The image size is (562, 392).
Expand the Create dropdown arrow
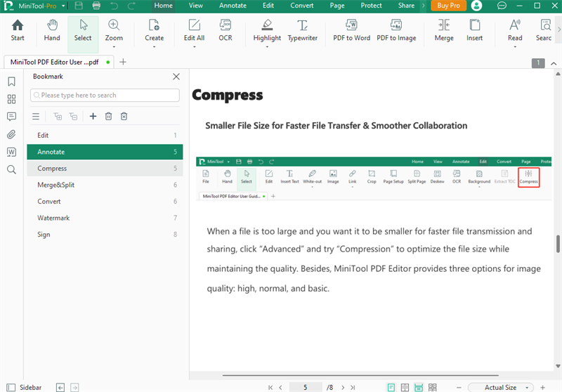tap(154, 46)
